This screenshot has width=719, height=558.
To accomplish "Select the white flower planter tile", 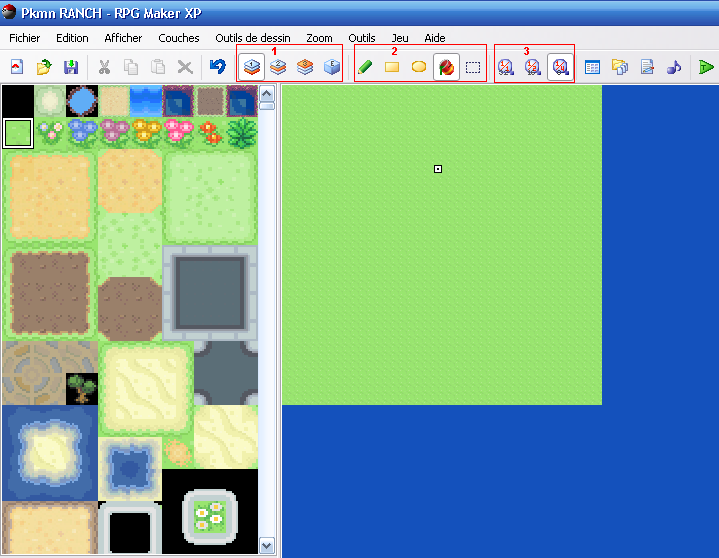I will (x=210, y=516).
